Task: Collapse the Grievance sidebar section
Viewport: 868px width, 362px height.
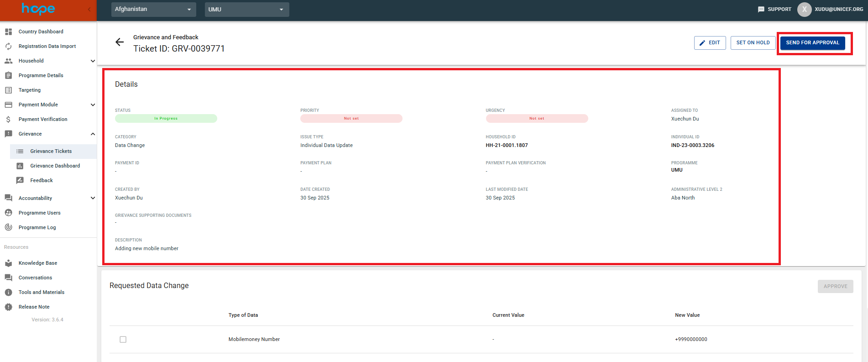Action: pos(93,134)
